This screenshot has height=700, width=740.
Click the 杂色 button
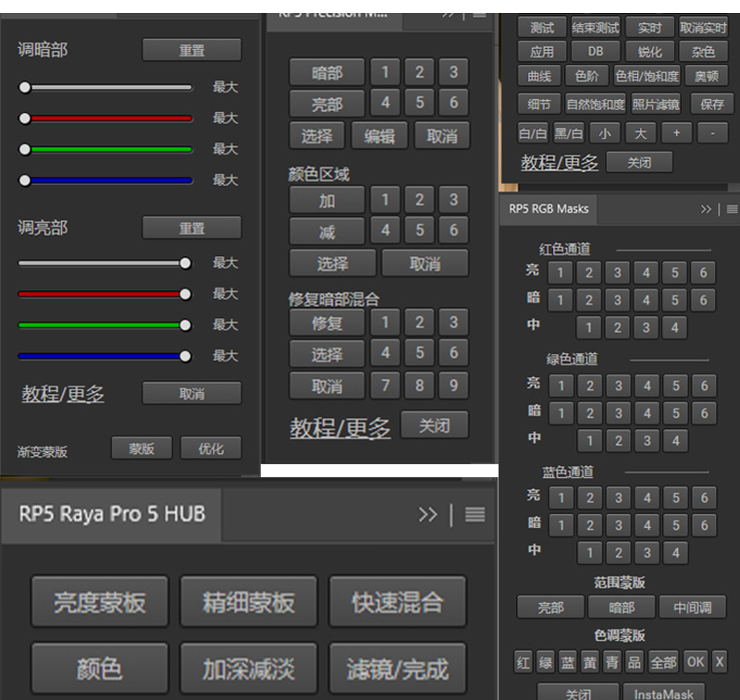point(703,51)
